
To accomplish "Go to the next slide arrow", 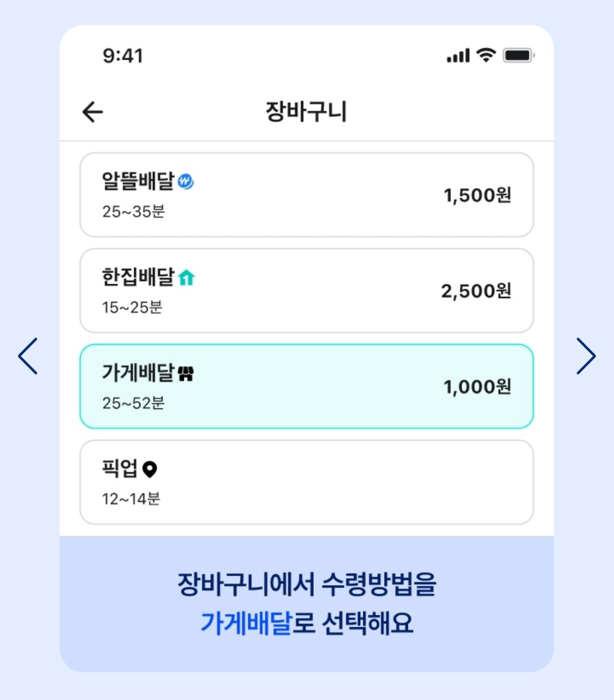I will [x=586, y=356].
